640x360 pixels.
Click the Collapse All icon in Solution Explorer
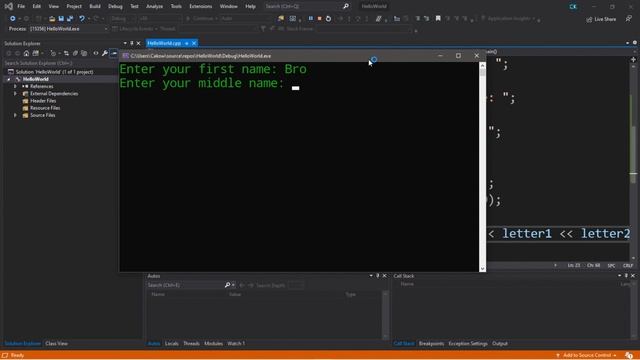75,53
